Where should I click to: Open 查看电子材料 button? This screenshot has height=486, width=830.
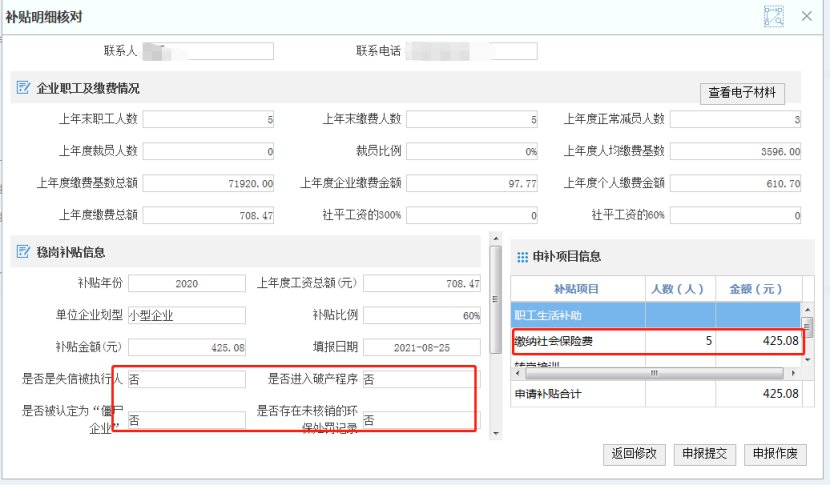point(741,92)
